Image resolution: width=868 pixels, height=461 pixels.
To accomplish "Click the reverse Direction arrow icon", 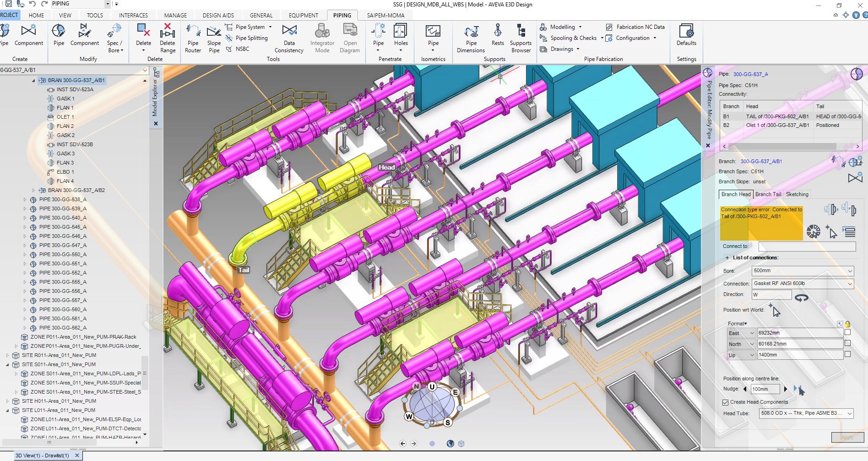I will coord(801,298).
